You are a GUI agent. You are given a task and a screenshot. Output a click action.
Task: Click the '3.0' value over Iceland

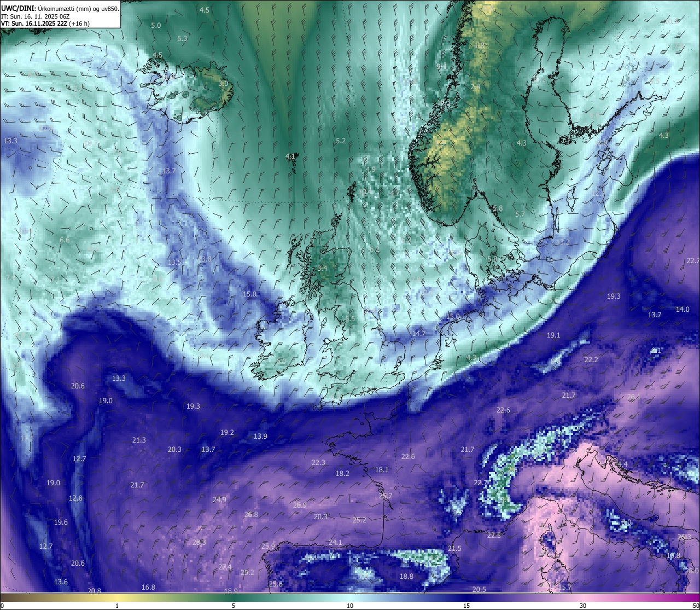(x=223, y=84)
